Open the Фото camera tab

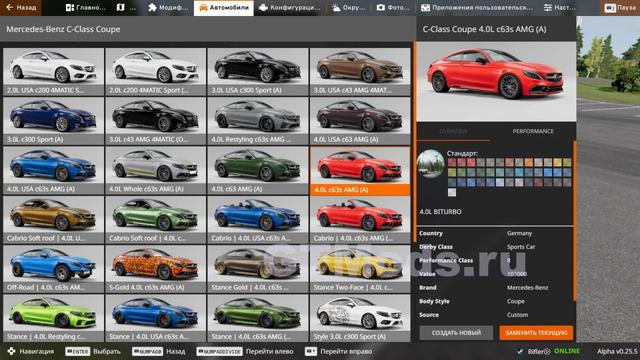[x=393, y=7]
